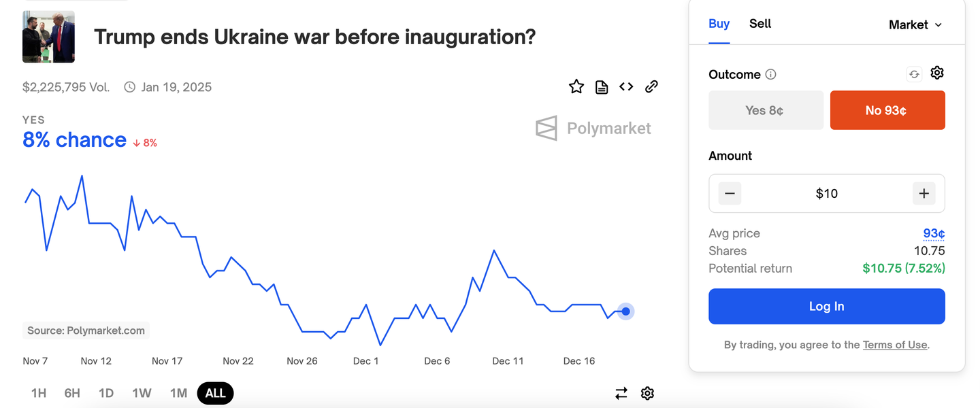
Task: Switch to the Buy tab
Action: tap(719, 24)
